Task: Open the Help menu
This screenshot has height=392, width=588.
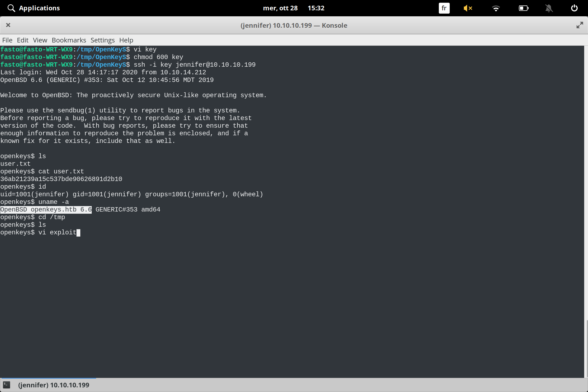Action: [x=126, y=40]
